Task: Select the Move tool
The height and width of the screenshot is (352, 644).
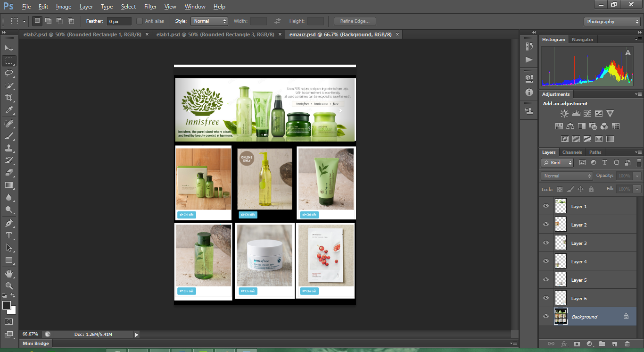Action: pyautogui.click(x=9, y=48)
